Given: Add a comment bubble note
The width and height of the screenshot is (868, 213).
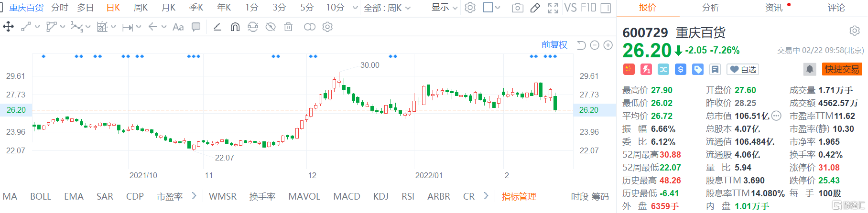Looking at the screenshot, I should pos(196,27).
